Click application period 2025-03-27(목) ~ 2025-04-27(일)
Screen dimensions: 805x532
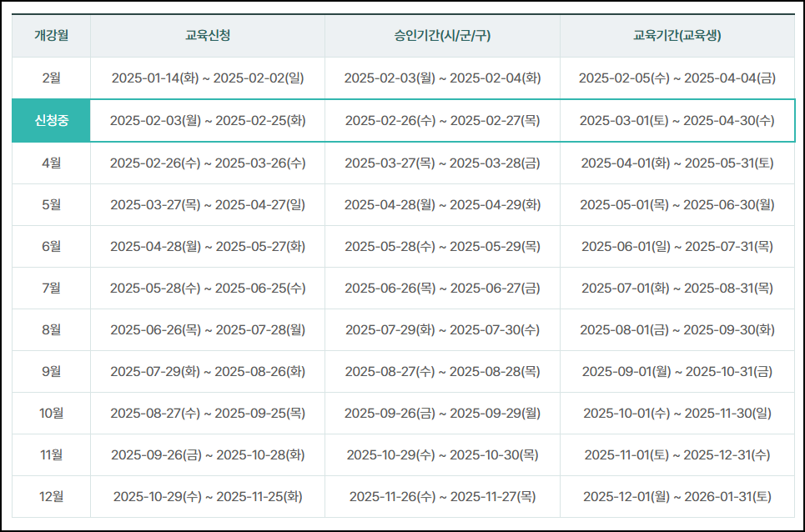click(x=208, y=204)
